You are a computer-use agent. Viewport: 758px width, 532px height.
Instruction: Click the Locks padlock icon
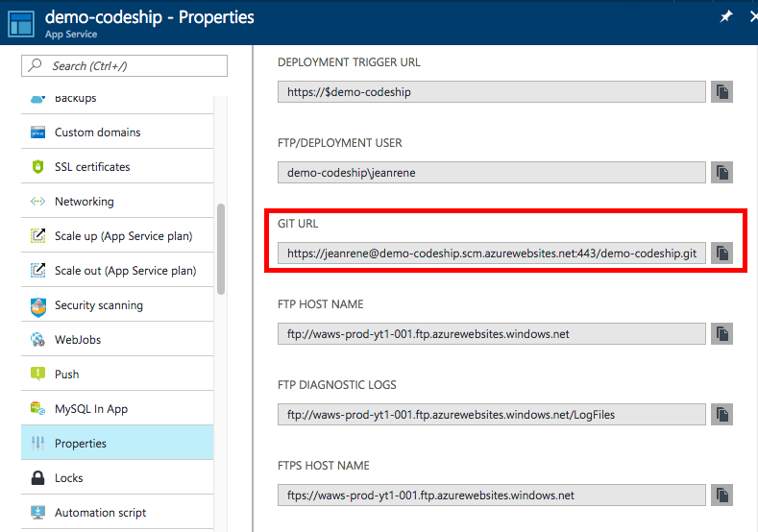coord(37,478)
